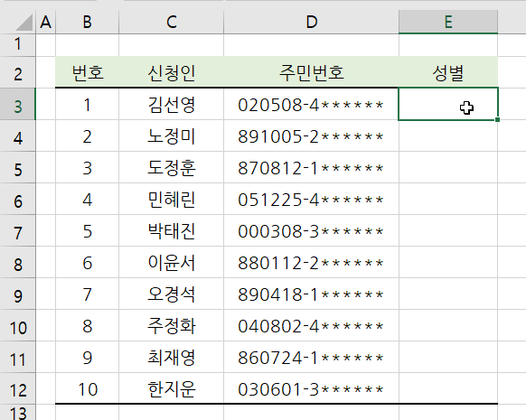Select row 12 header
This screenshot has width=526, height=420.
point(17,388)
